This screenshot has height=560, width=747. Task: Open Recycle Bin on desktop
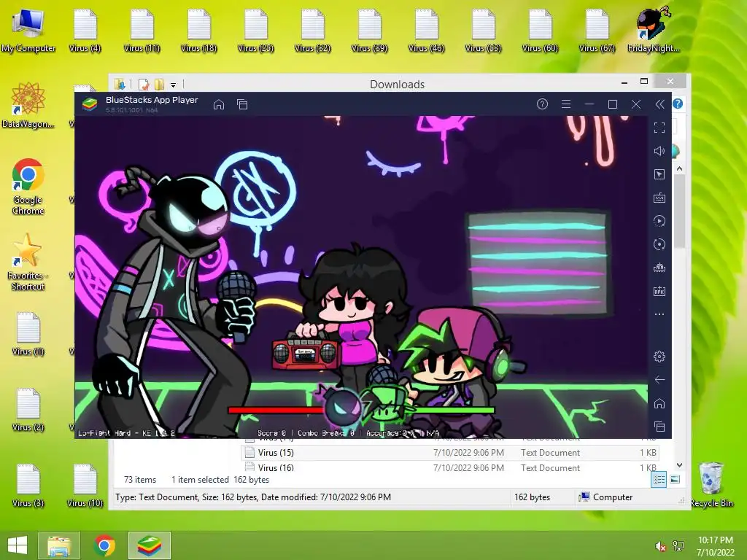click(x=711, y=485)
